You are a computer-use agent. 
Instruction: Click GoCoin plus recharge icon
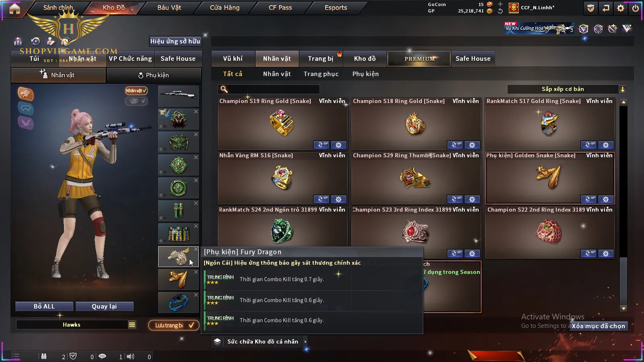pos(500,4)
